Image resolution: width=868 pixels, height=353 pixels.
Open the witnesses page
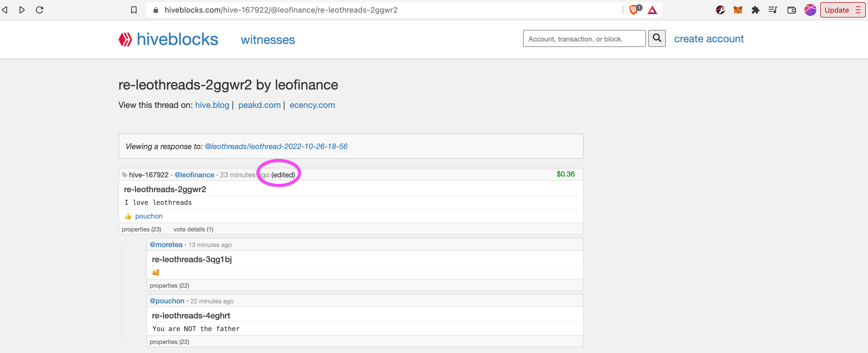coord(268,40)
